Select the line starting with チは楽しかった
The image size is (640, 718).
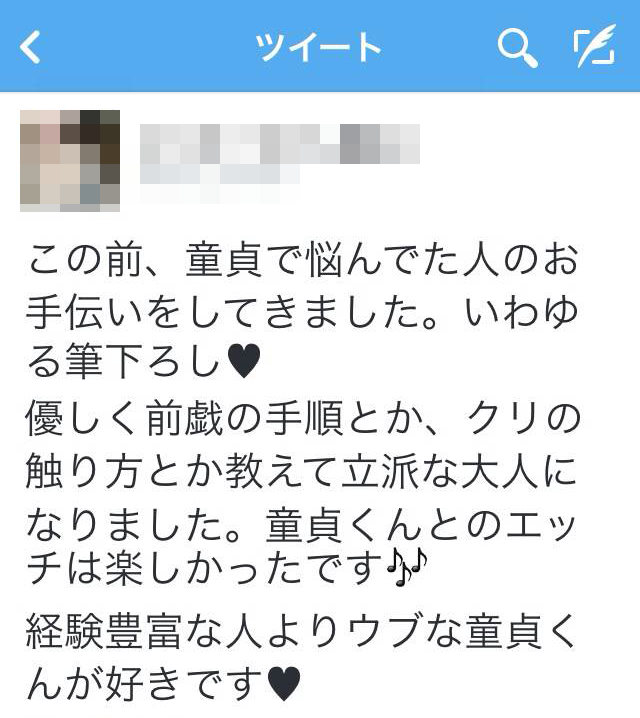pos(227,568)
